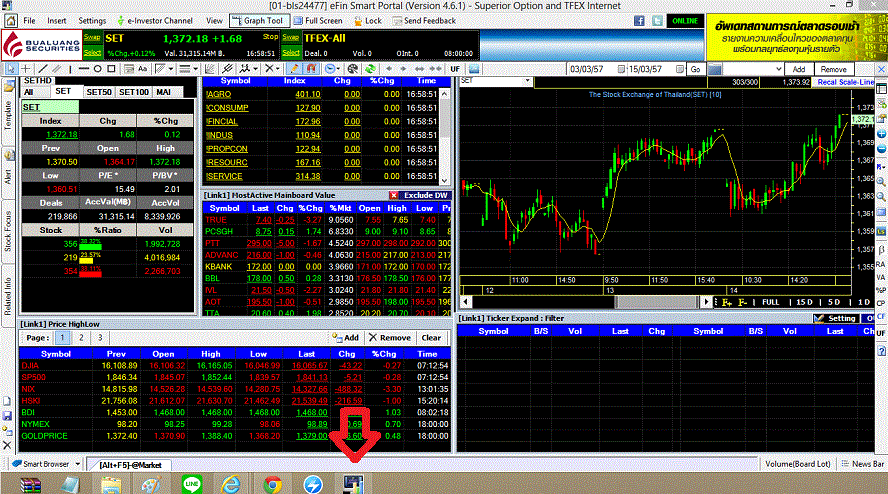Viewport: 888px width, 494px height.
Task: Click the Go button next to date range
Action: [695, 69]
